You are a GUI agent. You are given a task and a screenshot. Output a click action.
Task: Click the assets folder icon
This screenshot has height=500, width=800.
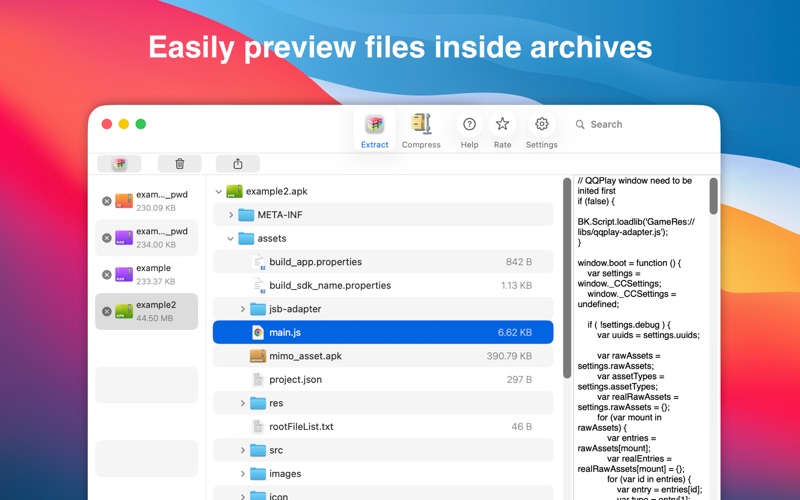coord(246,238)
